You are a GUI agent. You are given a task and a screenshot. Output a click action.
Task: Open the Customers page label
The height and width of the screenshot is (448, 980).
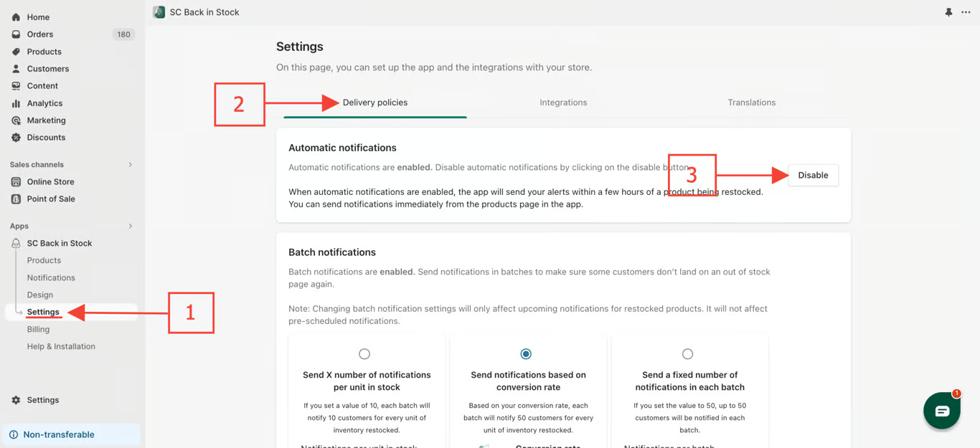(x=48, y=69)
